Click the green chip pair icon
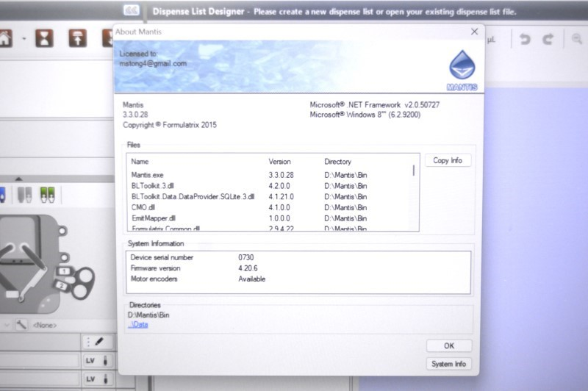 pyautogui.click(x=48, y=195)
